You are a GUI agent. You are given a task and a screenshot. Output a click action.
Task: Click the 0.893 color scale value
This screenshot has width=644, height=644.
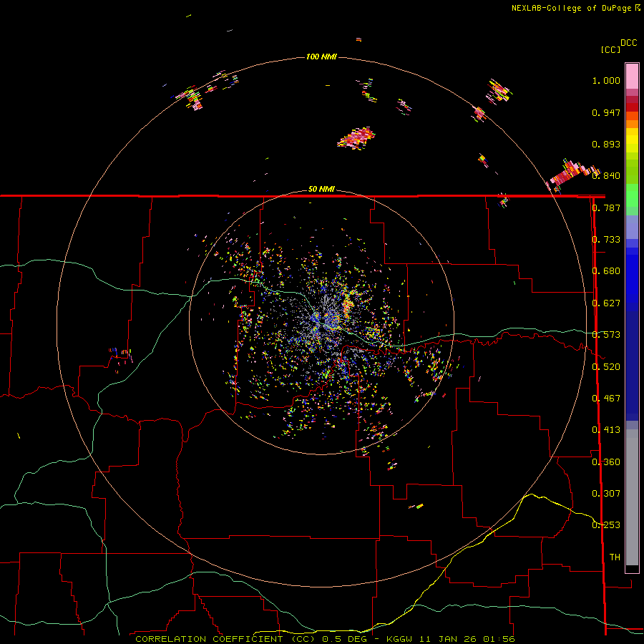606,144
